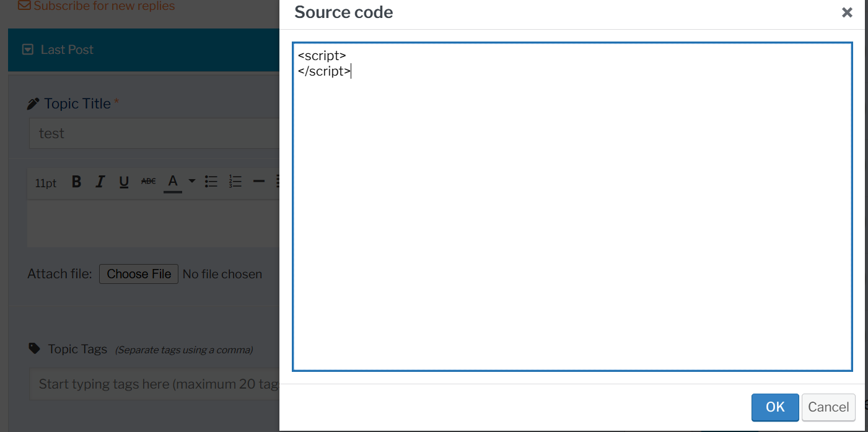Click the envelope icon beside Subscribe
The width and height of the screenshot is (868, 432).
(x=24, y=6)
